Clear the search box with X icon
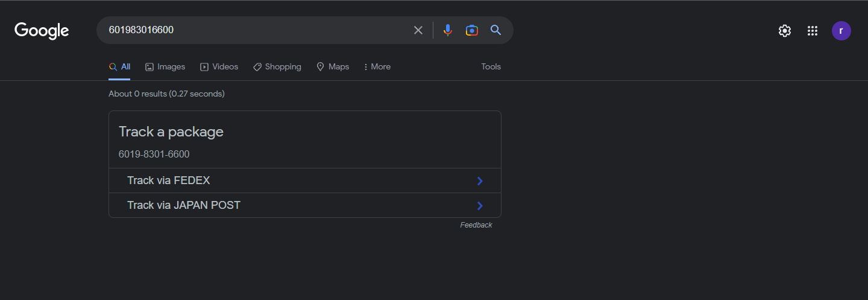Image resolution: width=868 pixels, height=300 pixels. 418,30
